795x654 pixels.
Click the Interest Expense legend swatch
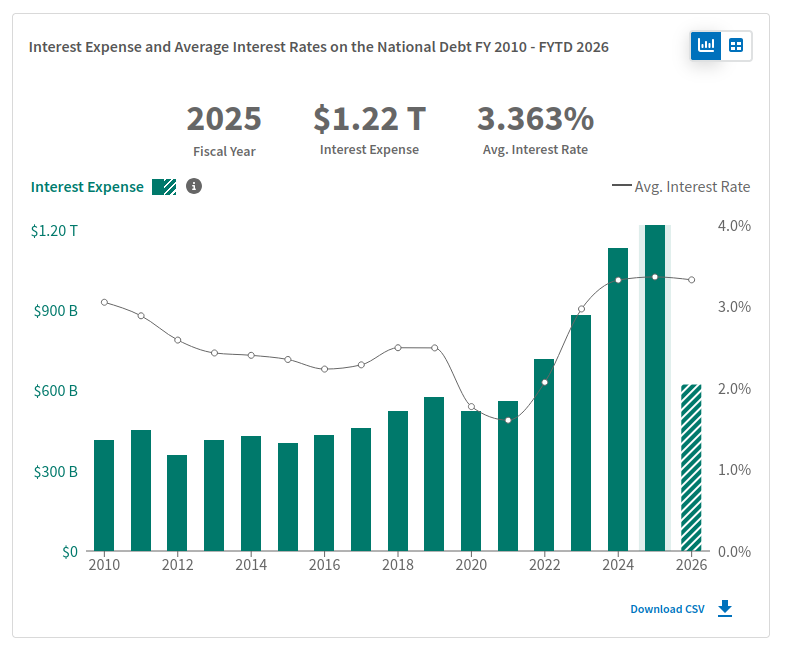click(164, 187)
